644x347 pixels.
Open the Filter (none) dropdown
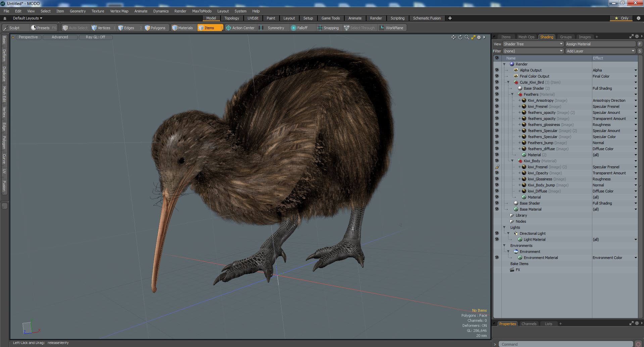[x=533, y=51]
